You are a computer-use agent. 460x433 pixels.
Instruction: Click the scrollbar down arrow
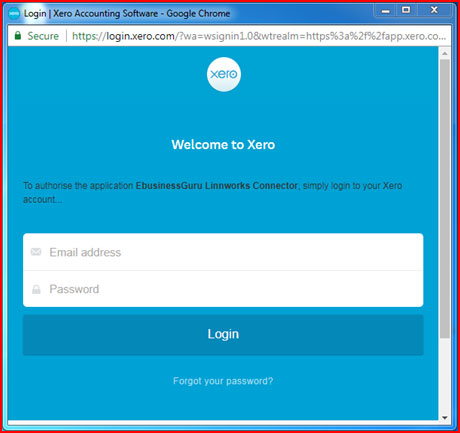(x=445, y=417)
